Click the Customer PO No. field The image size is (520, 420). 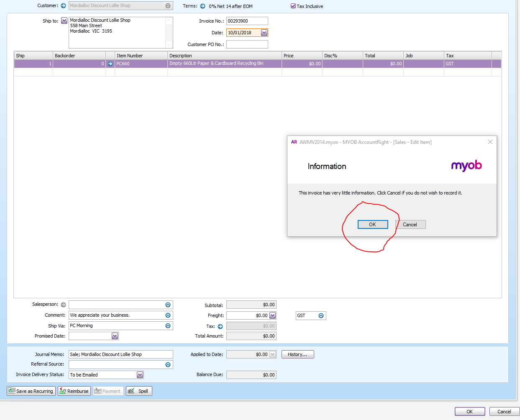(x=247, y=44)
